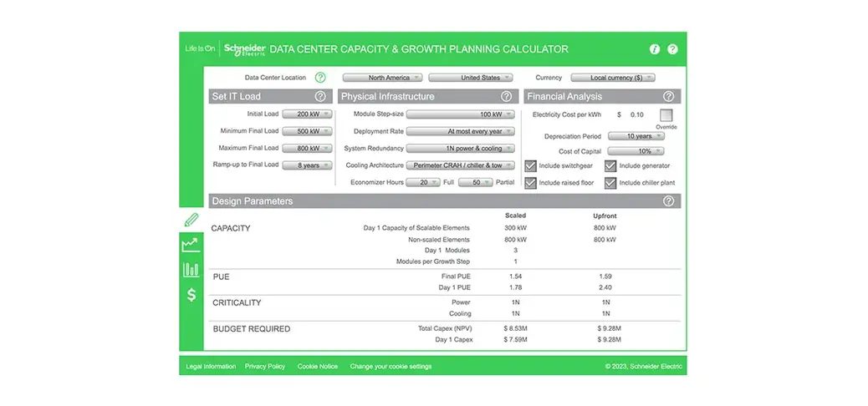Screen dimensions: 868x406
Task: Open help for Design Parameters
Action: pyautogui.click(x=668, y=200)
